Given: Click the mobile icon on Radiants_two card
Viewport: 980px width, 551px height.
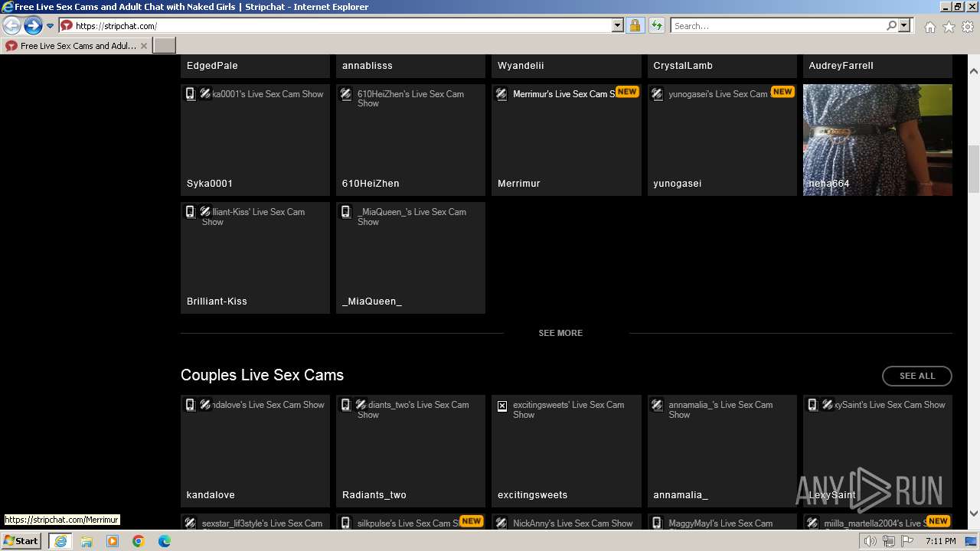Looking at the screenshot, I should click(x=346, y=405).
